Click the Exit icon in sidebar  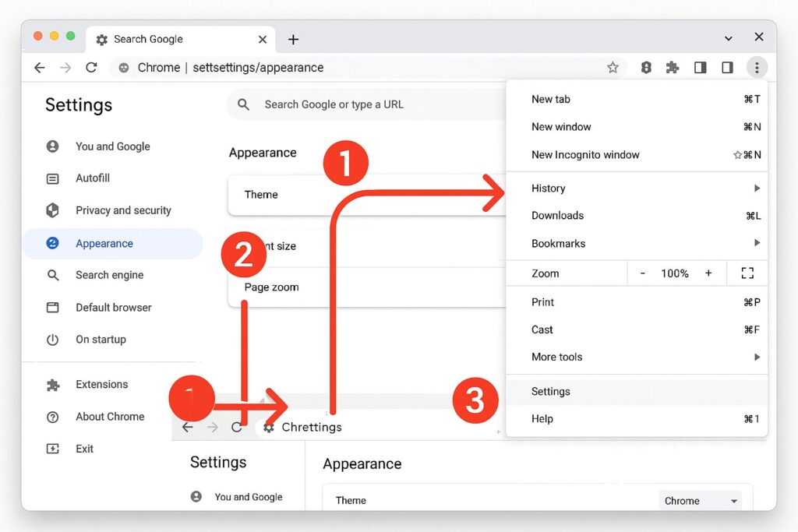coord(52,449)
